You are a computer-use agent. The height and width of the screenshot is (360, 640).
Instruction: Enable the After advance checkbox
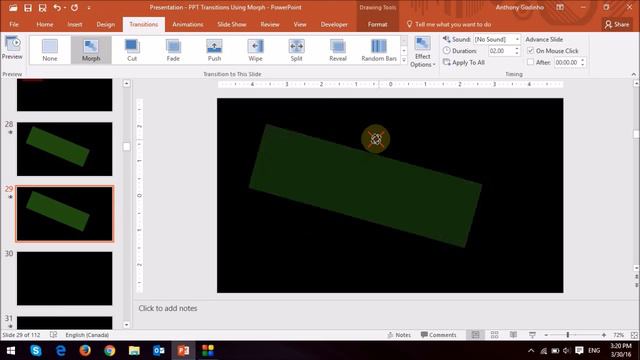[x=530, y=62]
